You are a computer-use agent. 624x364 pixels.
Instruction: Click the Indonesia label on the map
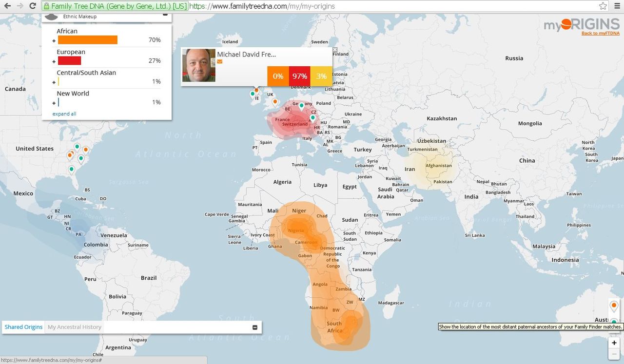tap(565, 260)
